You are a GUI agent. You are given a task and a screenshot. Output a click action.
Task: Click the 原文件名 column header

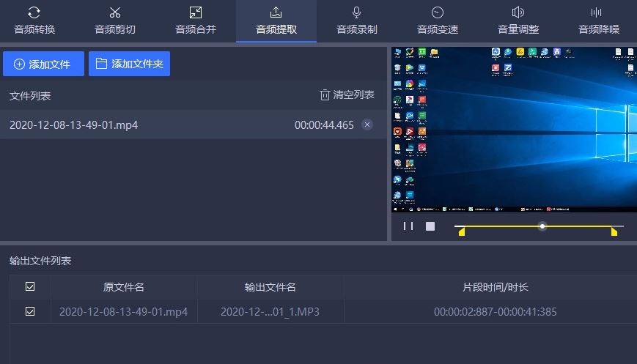click(123, 287)
